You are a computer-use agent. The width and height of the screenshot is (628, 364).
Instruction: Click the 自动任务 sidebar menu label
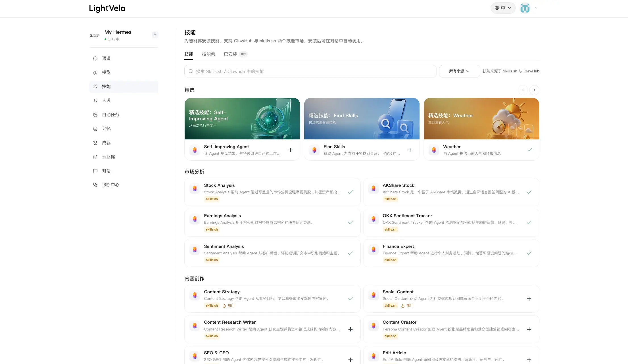[x=110, y=115]
